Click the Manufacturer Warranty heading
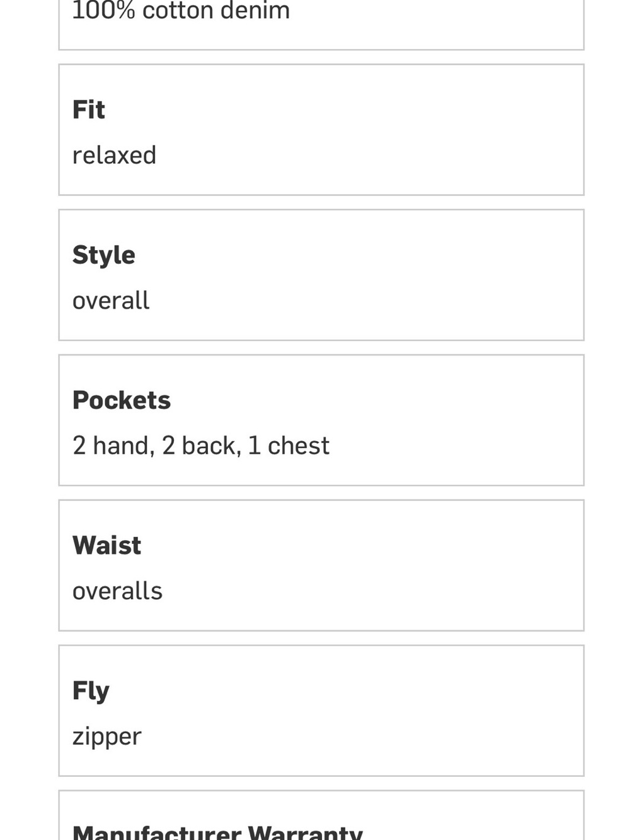The image size is (630, 840). click(217, 832)
